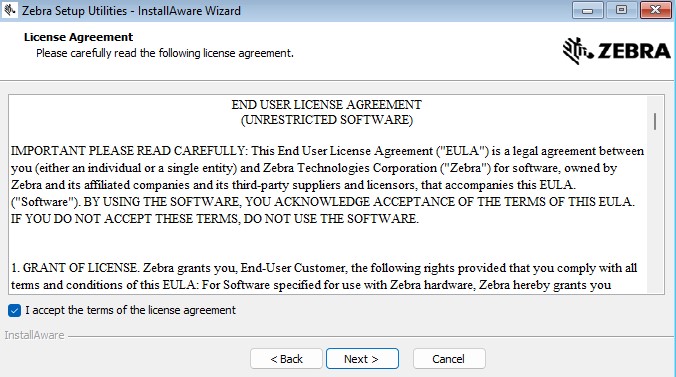Return to previous page with < Back

point(286,359)
